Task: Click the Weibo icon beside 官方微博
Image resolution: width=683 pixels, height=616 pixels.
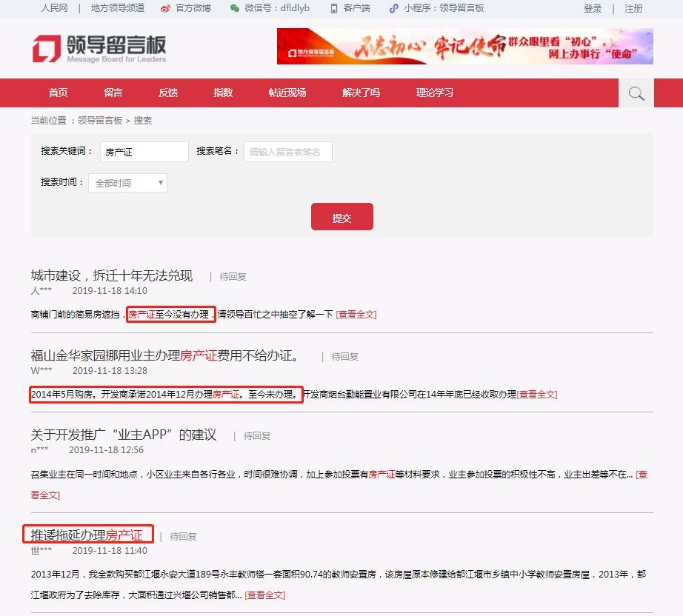Action: (165, 9)
